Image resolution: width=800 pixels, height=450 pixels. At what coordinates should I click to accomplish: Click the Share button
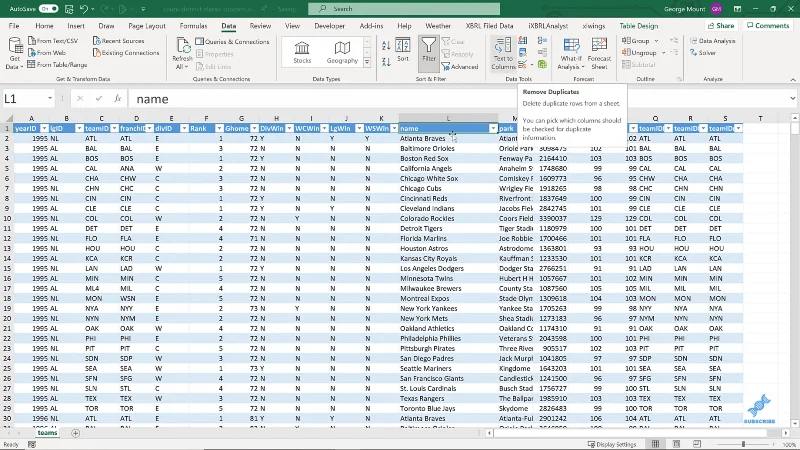[x=721, y=26]
